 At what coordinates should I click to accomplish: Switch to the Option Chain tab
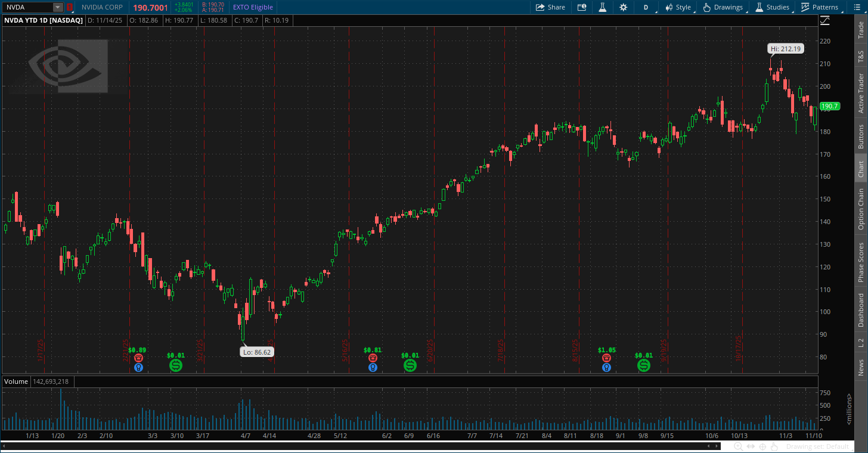[861, 206]
